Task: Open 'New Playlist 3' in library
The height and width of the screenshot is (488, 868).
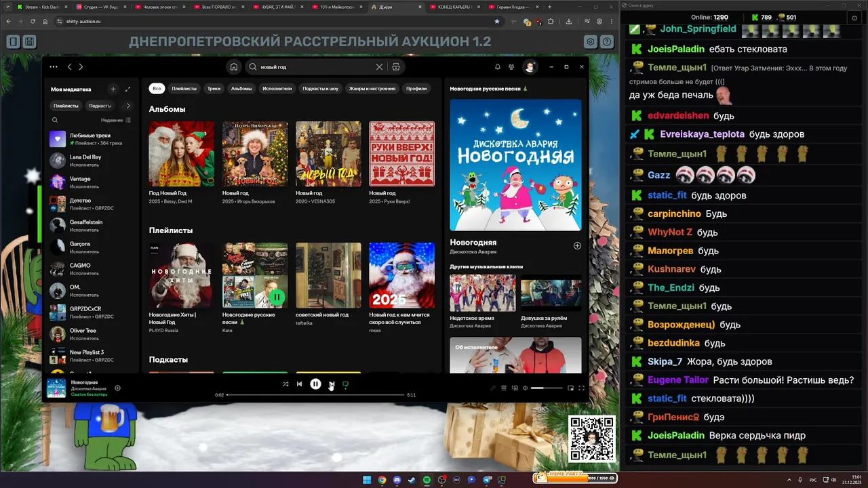Action: (x=91, y=356)
